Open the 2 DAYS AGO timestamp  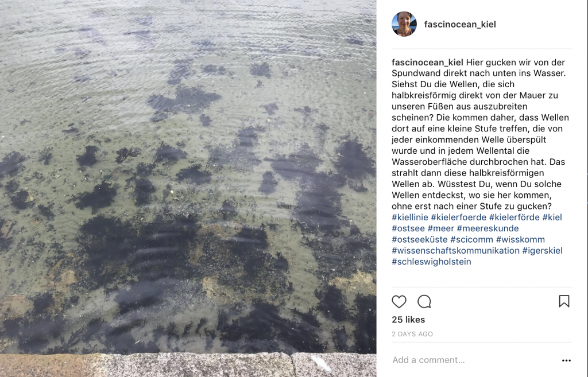coord(412,334)
